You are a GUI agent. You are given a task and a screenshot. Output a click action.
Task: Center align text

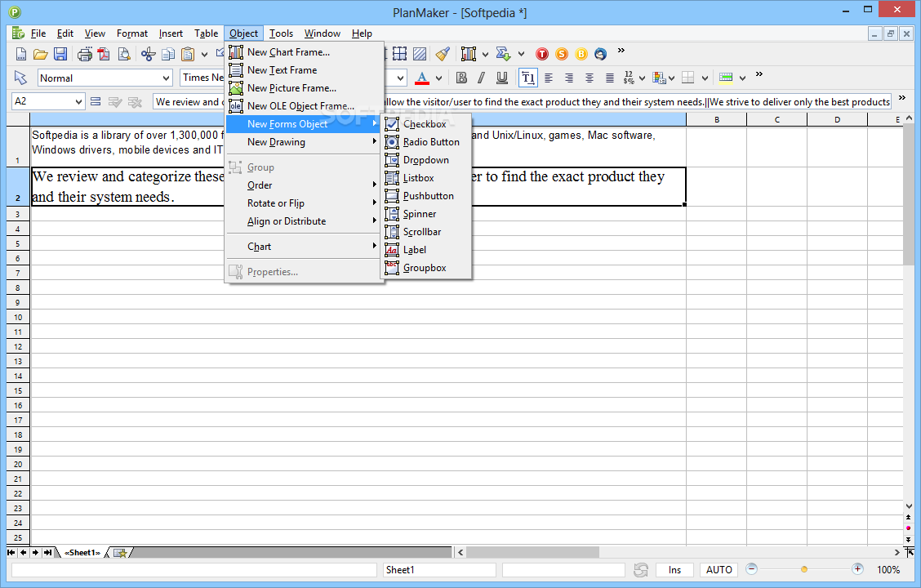[x=590, y=78]
